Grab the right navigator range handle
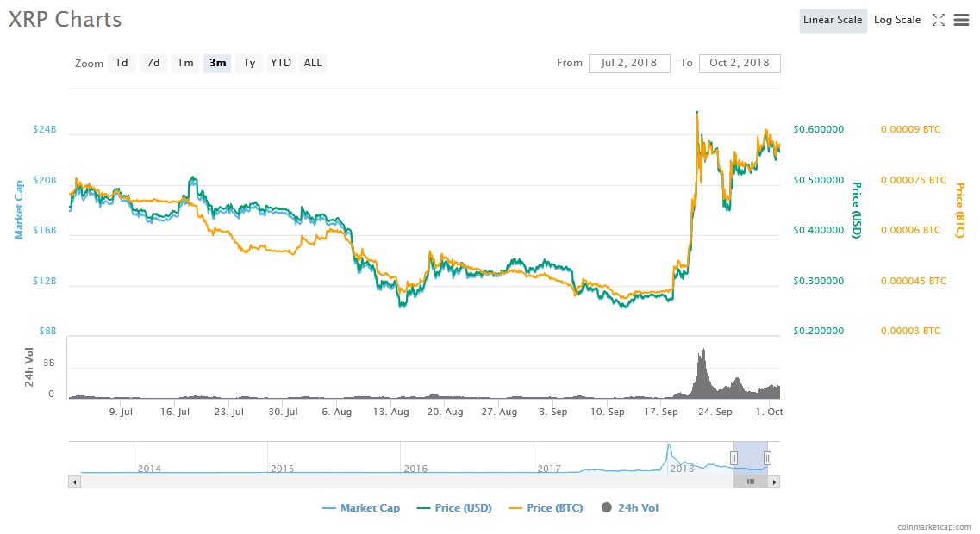Image resolution: width=980 pixels, height=534 pixels. pos(767,458)
